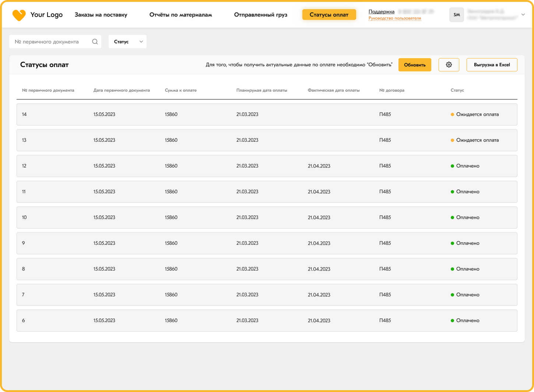The height and width of the screenshot is (392, 534).
Task: Click the orange heart logo icon
Action: (x=19, y=15)
